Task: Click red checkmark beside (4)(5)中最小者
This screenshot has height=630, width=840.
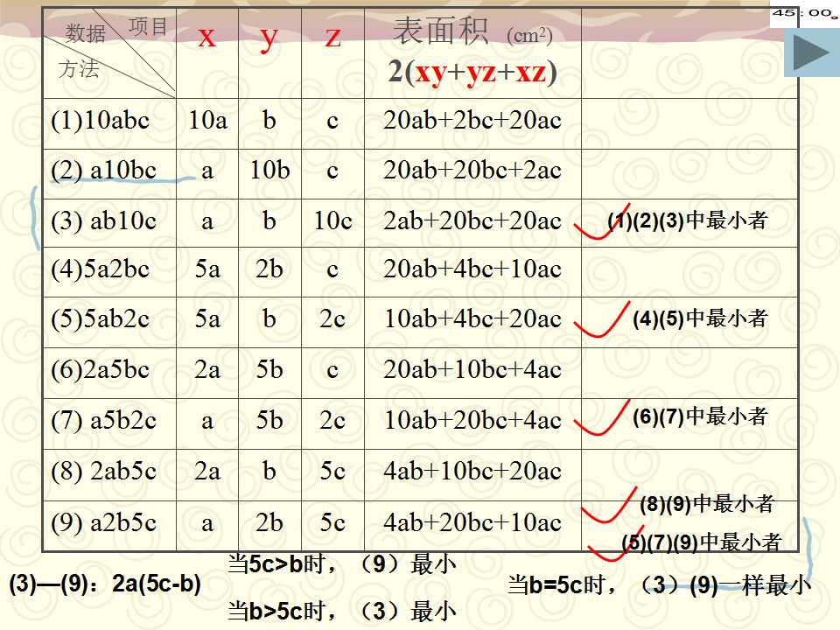Action: click(602, 320)
